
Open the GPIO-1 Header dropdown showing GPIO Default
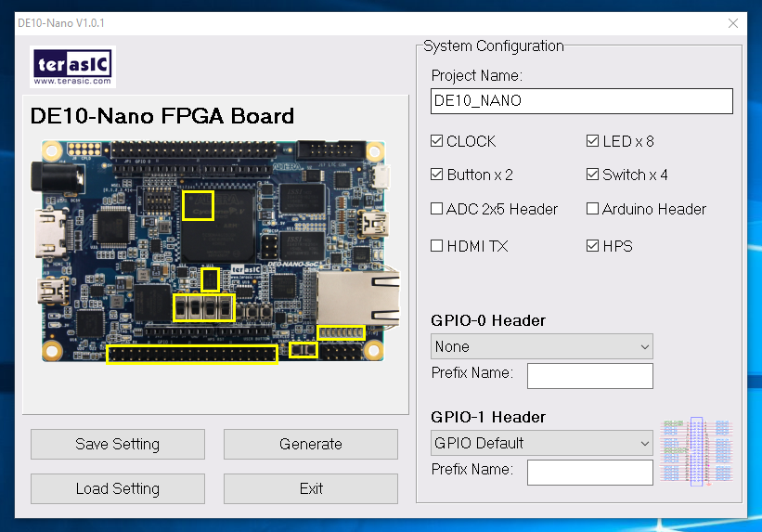(542, 443)
